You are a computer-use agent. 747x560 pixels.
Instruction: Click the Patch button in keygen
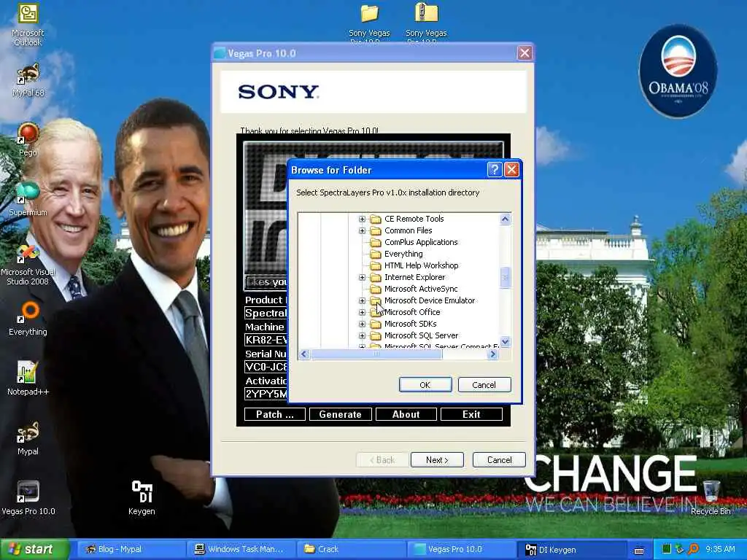pos(275,414)
